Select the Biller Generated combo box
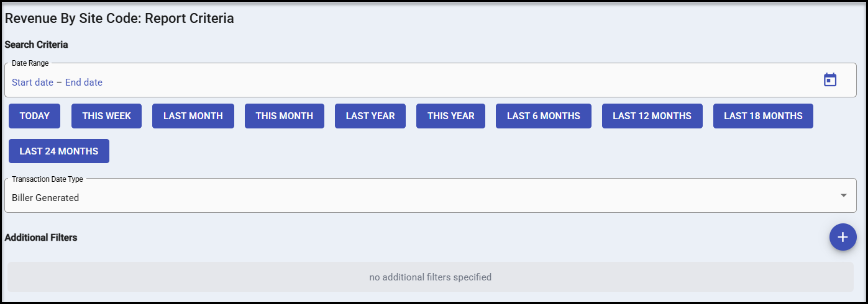The width and height of the screenshot is (868, 304). click(423, 197)
